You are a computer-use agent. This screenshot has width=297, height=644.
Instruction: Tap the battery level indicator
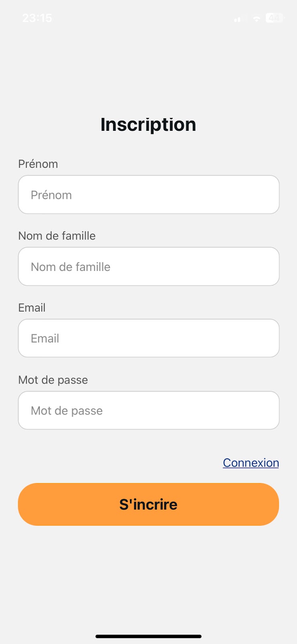pyautogui.click(x=275, y=18)
